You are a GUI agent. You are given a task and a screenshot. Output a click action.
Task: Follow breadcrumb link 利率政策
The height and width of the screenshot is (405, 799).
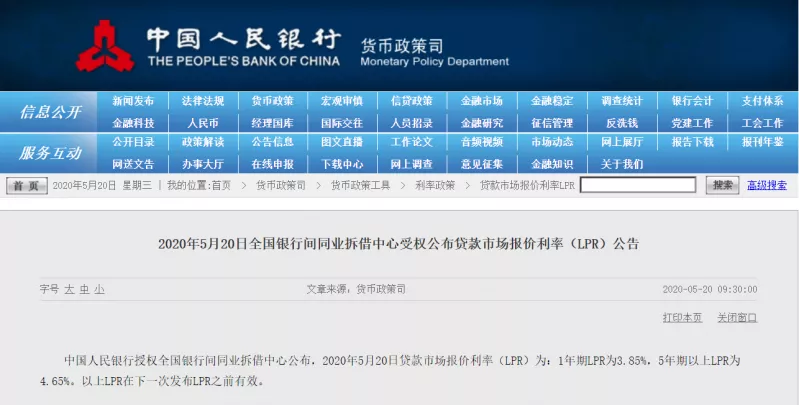[x=435, y=185]
